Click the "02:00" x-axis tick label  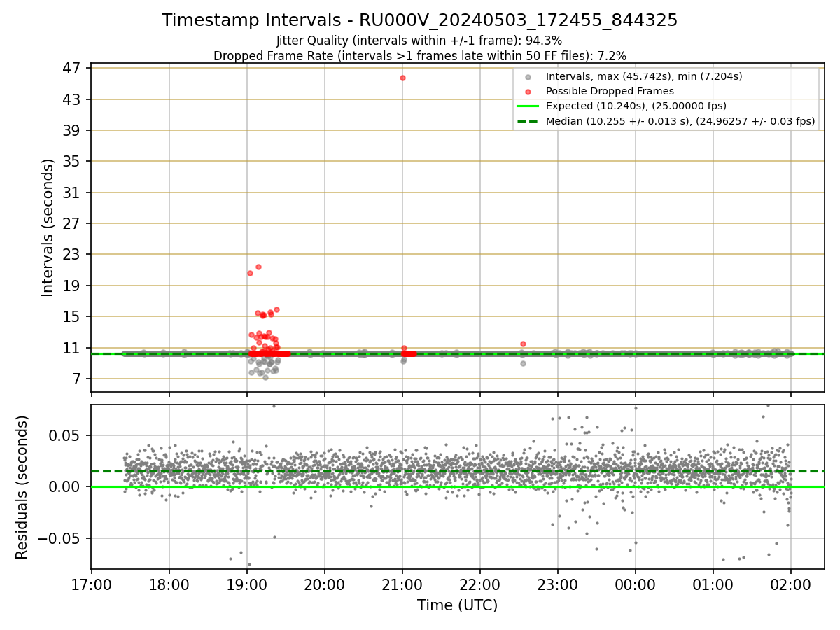pyautogui.click(x=791, y=585)
